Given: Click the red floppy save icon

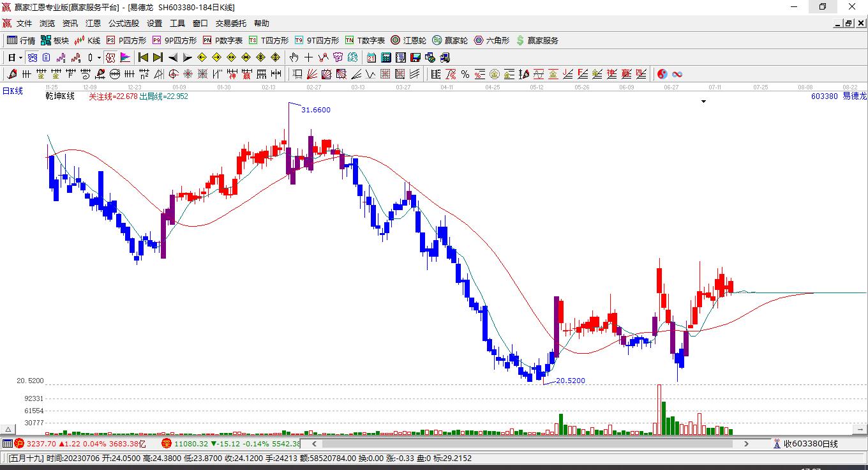Looking at the screenshot, I should [415, 57].
